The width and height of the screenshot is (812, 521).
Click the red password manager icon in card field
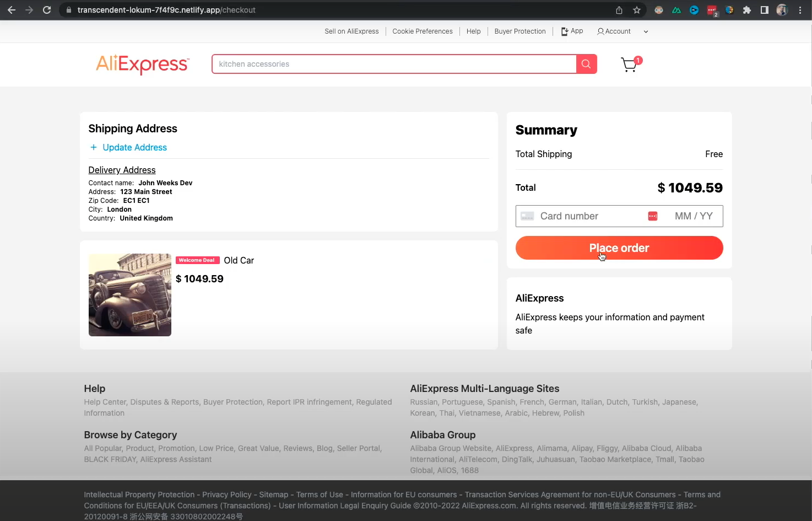tap(653, 216)
